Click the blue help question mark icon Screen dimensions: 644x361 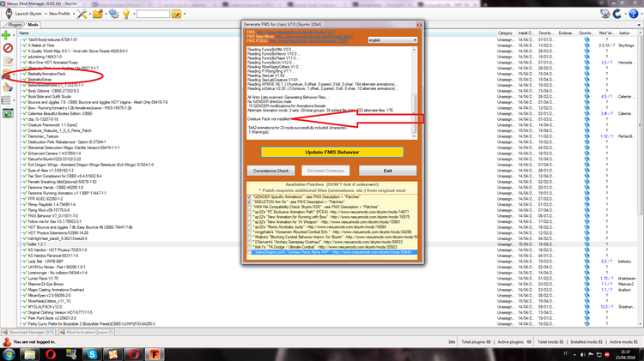click(x=634, y=14)
